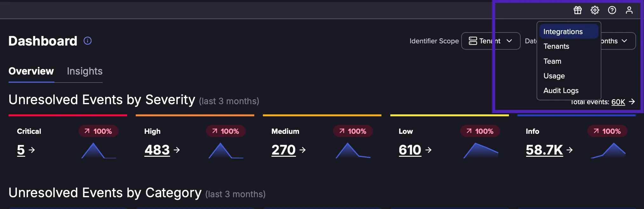The image size is (644, 209).
Task: Click the Medium severity sparkline chart
Action: tap(353, 151)
